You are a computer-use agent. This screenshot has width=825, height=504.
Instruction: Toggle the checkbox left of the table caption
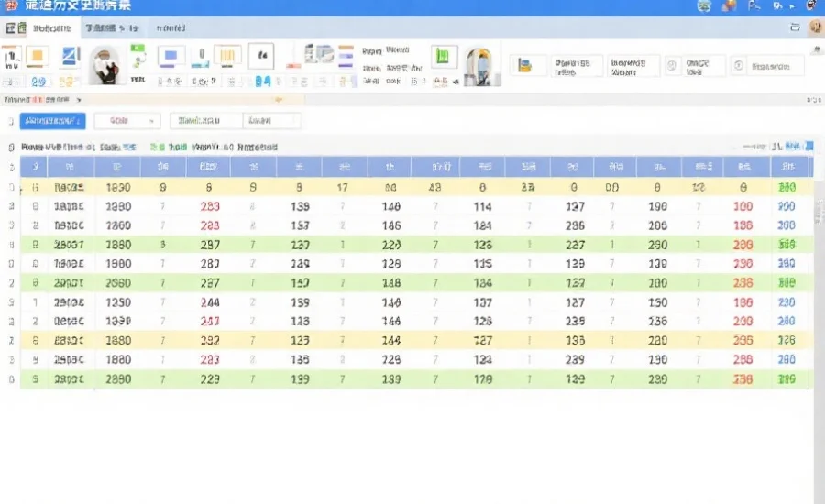click(x=11, y=147)
